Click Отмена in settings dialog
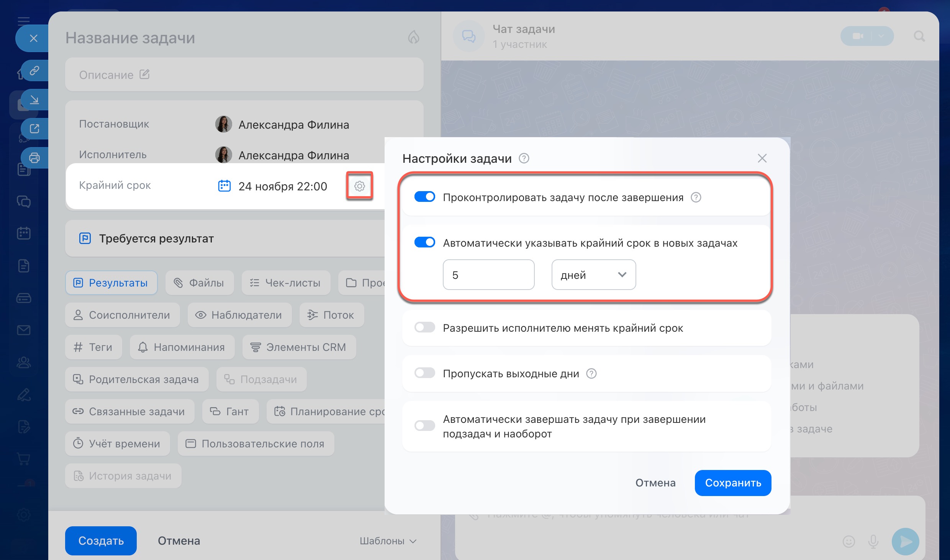The image size is (950, 560). 655,483
